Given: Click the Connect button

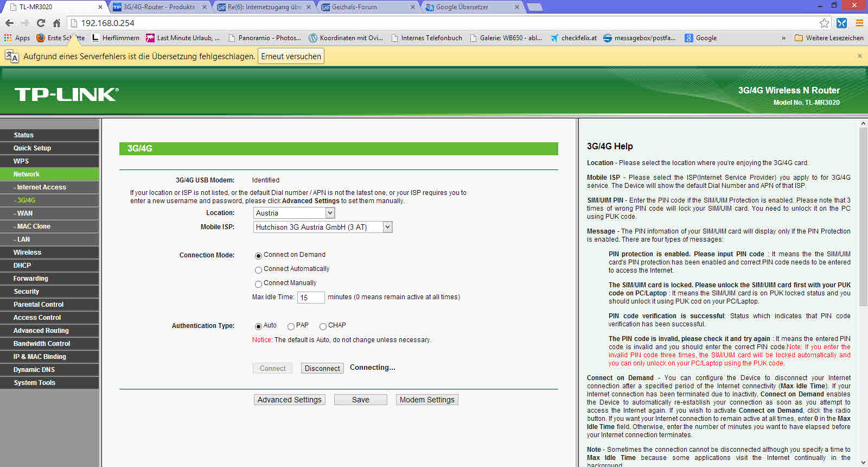Looking at the screenshot, I should 272,368.
